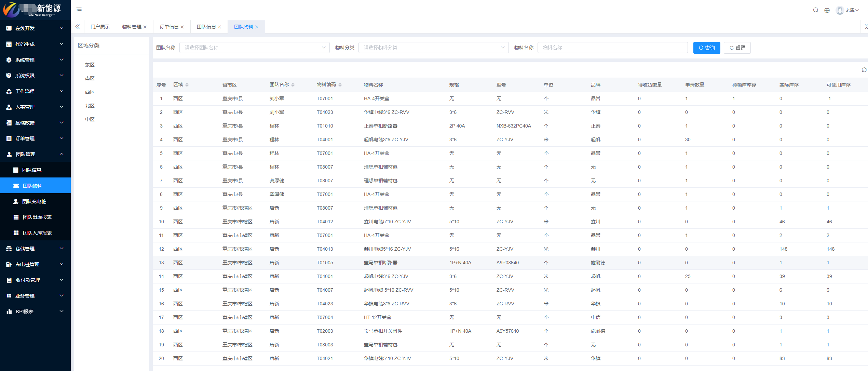Image resolution: width=868 pixels, height=371 pixels.
Task: Click the 宝马单相开关附件 material name cell
Action: click(383, 331)
